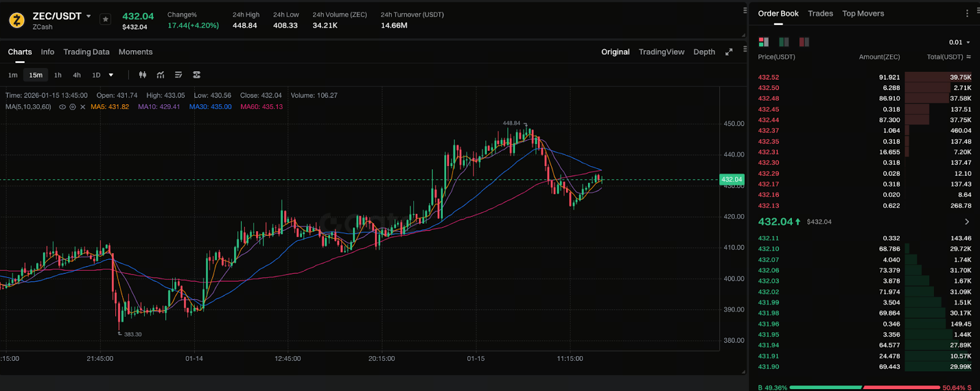980x391 pixels.
Task: Select the 1D timeframe
Action: [96, 75]
